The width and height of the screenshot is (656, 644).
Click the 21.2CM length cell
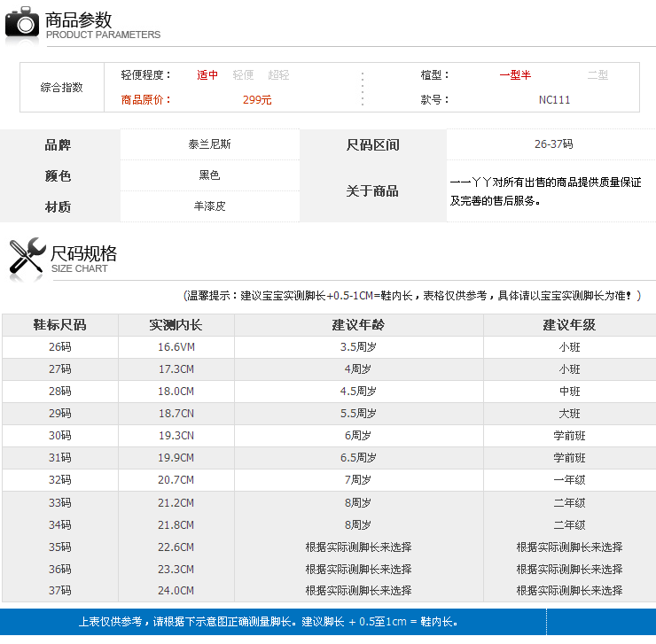[176, 502]
